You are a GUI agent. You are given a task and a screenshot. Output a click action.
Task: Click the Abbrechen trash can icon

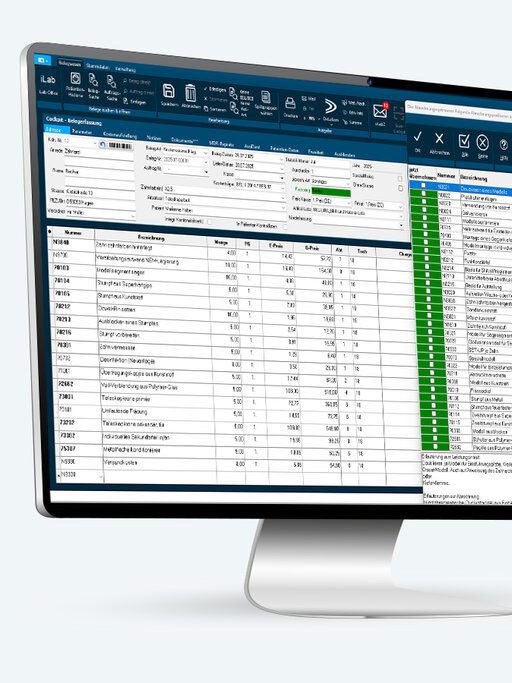tap(190, 93)
